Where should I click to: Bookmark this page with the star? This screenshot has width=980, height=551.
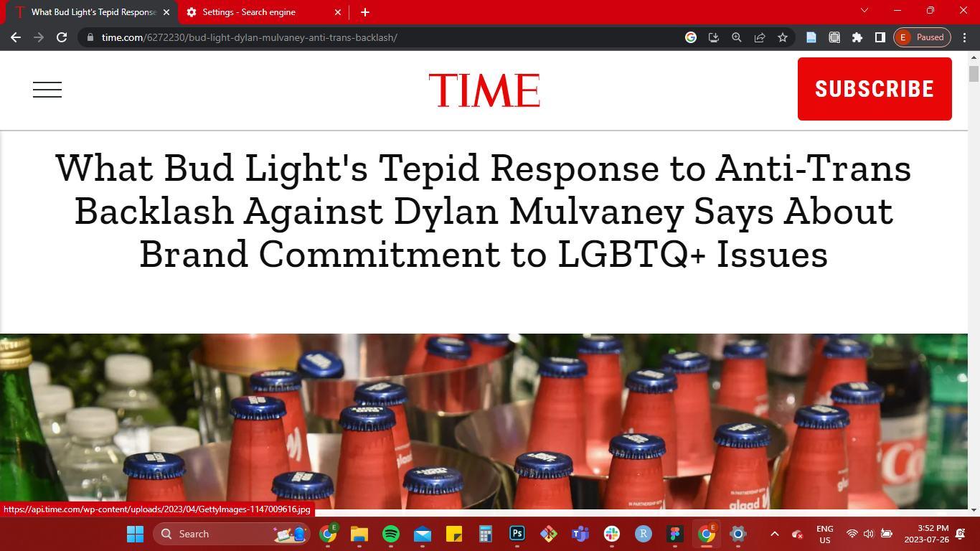[x=783, y=37]
